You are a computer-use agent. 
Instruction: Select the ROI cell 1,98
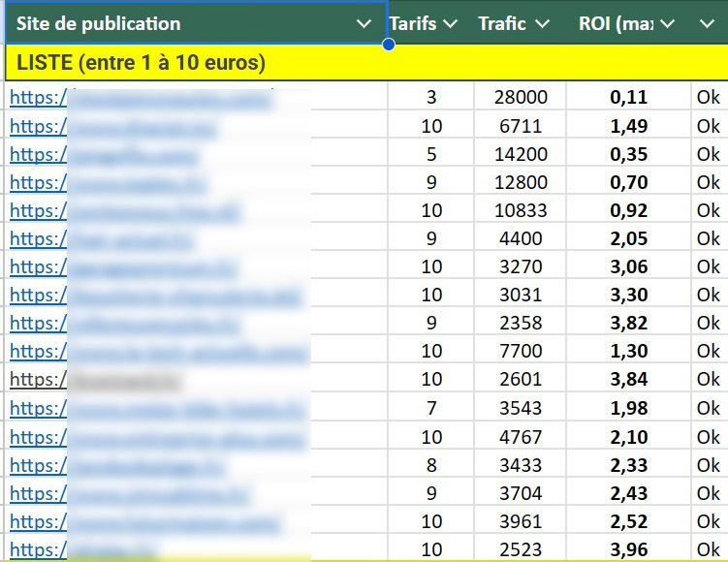tap(629, 408)
